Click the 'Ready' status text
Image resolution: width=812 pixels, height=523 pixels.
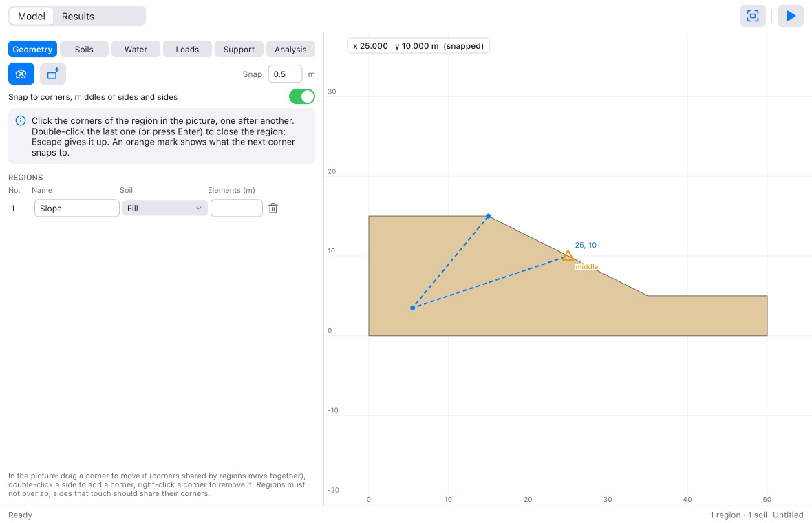pos(20,515)
